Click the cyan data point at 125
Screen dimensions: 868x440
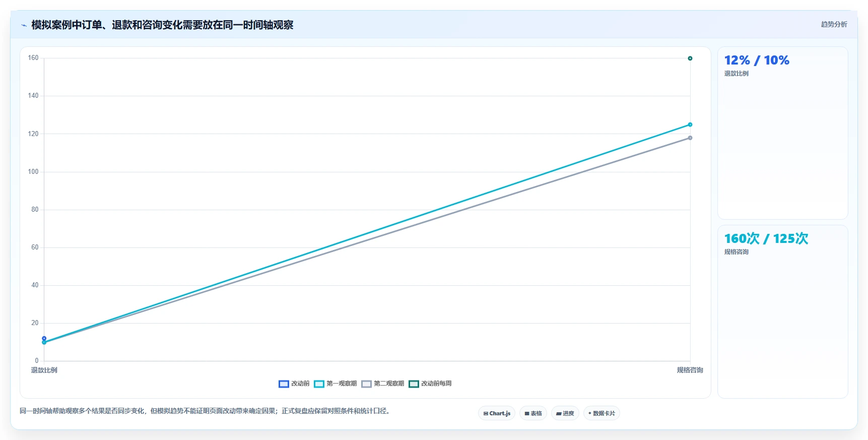tap(690, 124)
